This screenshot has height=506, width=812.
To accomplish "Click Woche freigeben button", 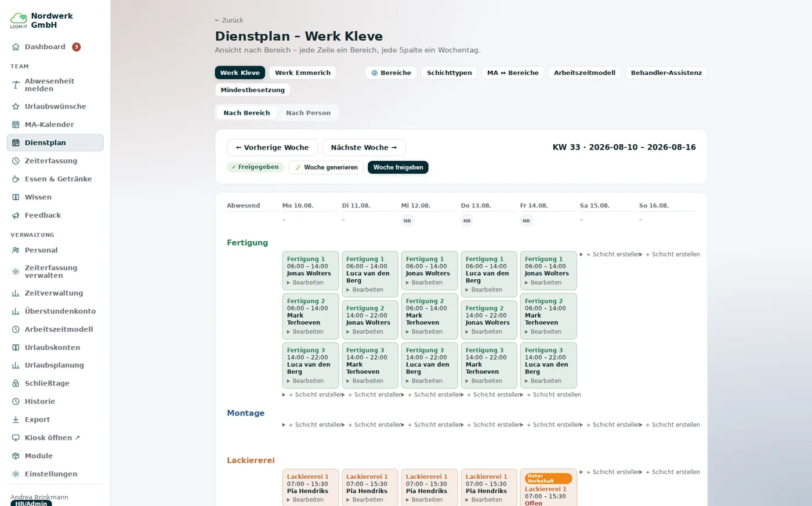I will pyautogui.click(x=398, y=168).
